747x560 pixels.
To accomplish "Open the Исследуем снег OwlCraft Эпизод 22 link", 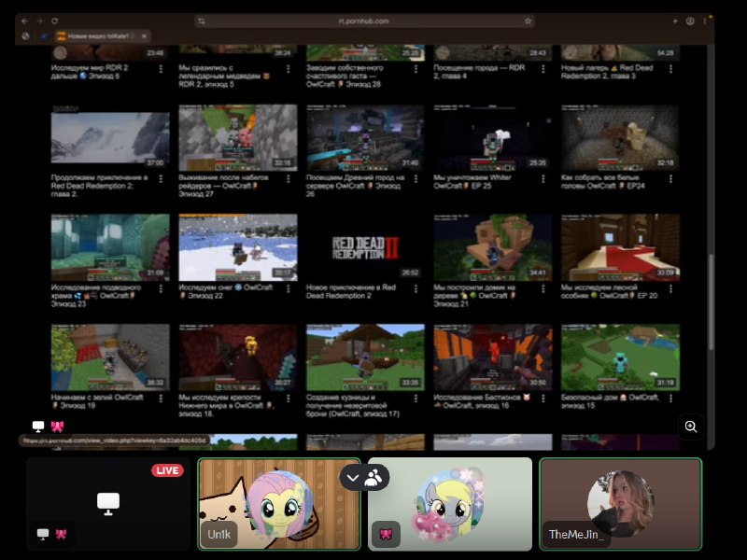I will [x=225, y=291].
